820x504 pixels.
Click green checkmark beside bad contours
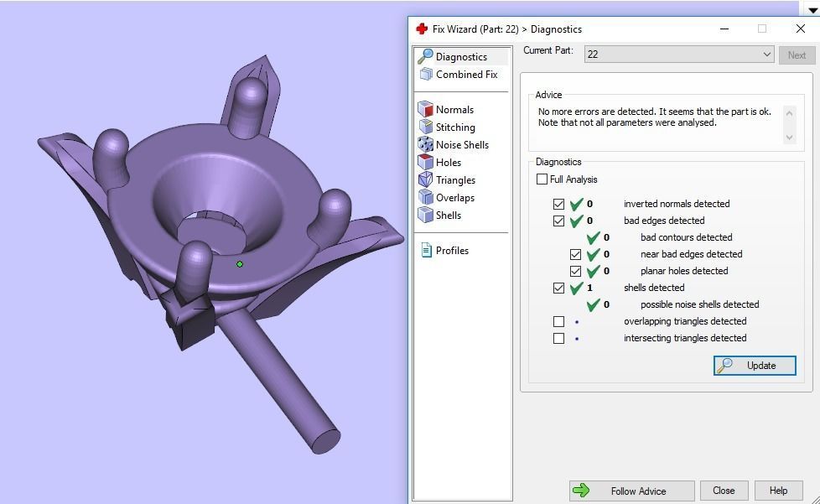pos(593,237)
